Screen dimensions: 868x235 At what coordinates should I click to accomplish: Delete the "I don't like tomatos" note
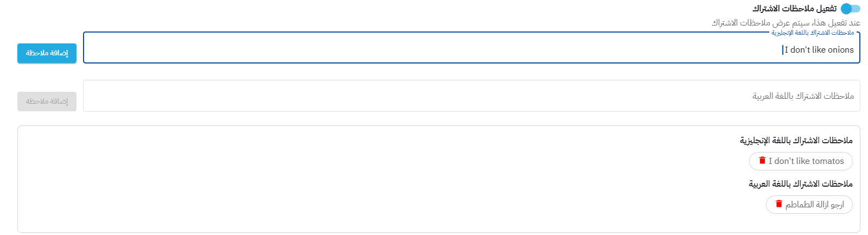click(x=762, y=161)
